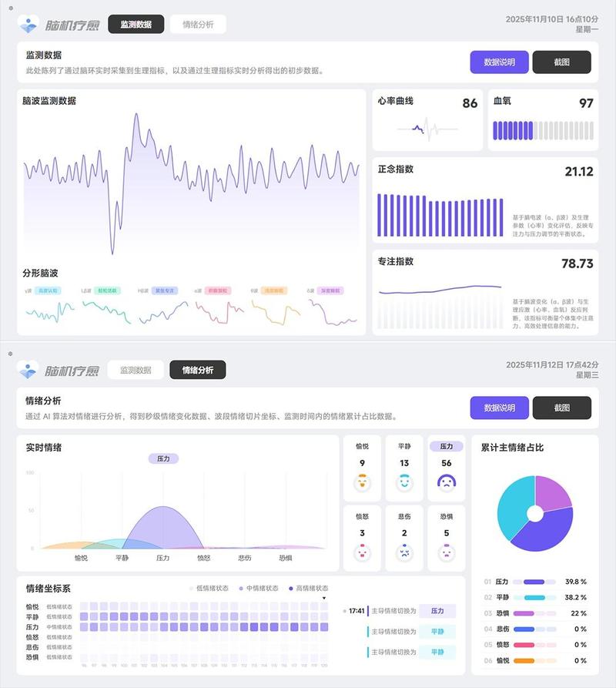This screenshot has height=688, width=616.
Task: Click the 愉悦 0 % orange progress bar
Action: (534, 661)
